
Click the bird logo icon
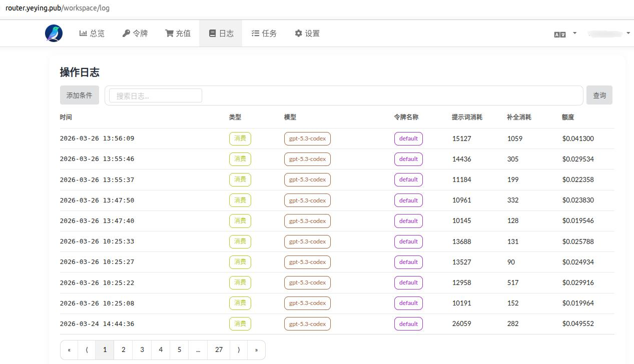[54, 33]
